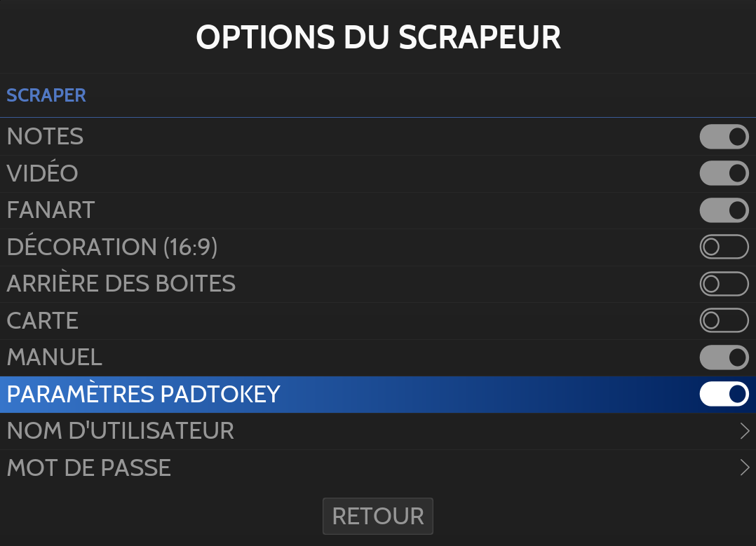Highlight the Carte menu entry label
Screen dimensions: 756x546
click(x=42, y=320)
